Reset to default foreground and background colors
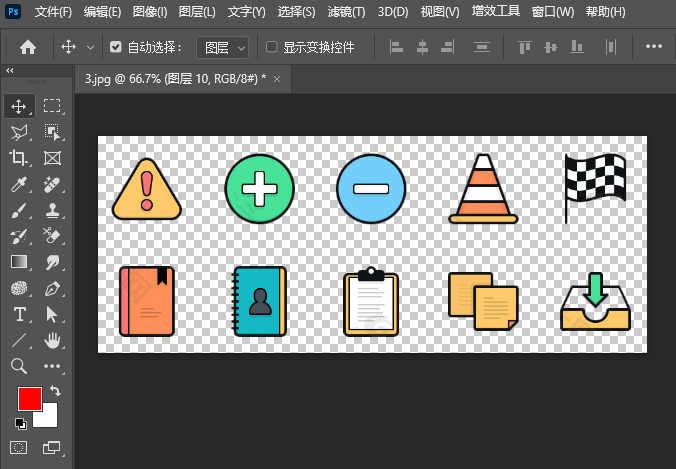The height and width of the screenshot is (469, 676). click(x=20, y=424)
